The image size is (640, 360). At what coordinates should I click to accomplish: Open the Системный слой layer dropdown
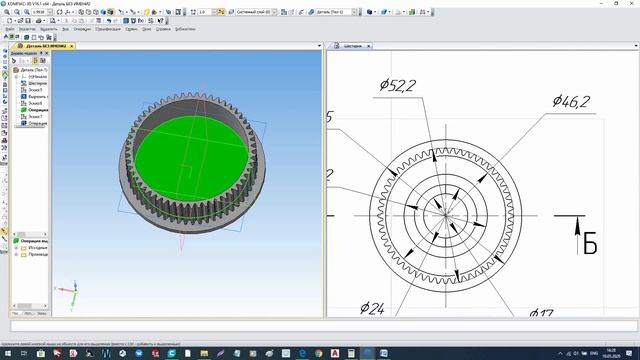tap(275, 12)
